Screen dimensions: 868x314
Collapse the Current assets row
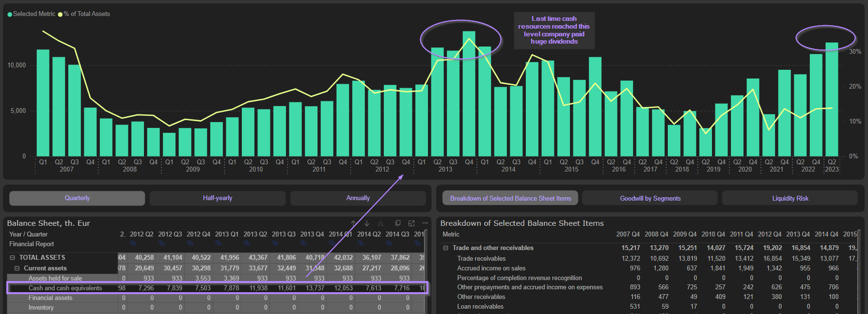click(17, 268)
